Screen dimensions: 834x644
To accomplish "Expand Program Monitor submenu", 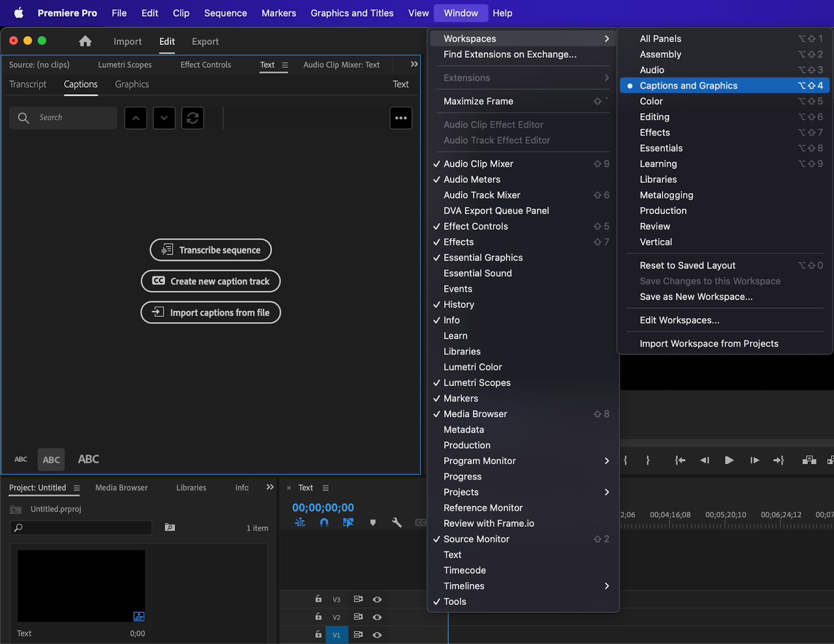I will (x=523, y=461).
